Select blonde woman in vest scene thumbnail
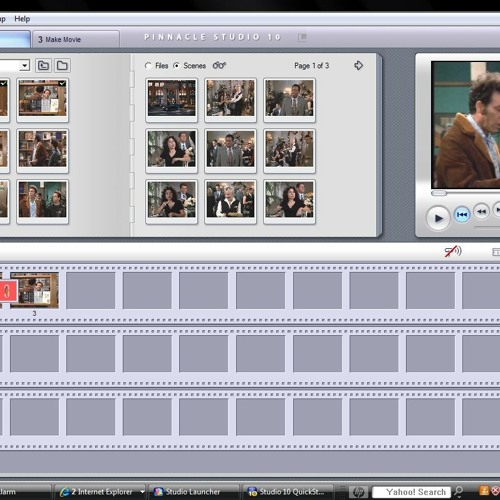The height and width of the screenshot is (500, 500). [230, 202]
